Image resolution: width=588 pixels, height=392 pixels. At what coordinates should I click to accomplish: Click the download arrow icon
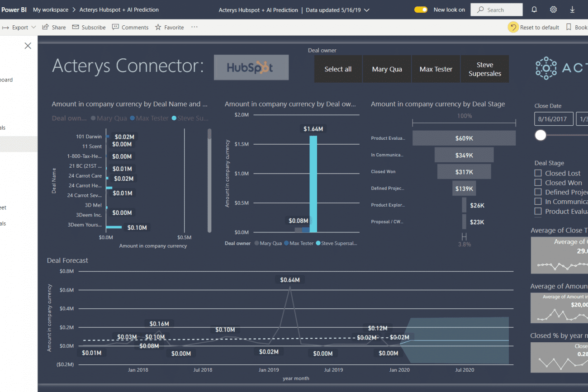click(x=572, y=9)
